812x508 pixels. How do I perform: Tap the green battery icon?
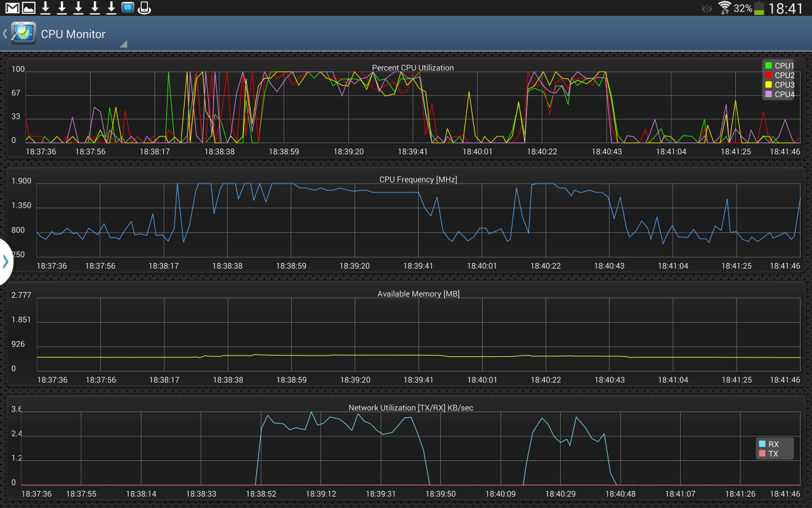coord(759,9)
